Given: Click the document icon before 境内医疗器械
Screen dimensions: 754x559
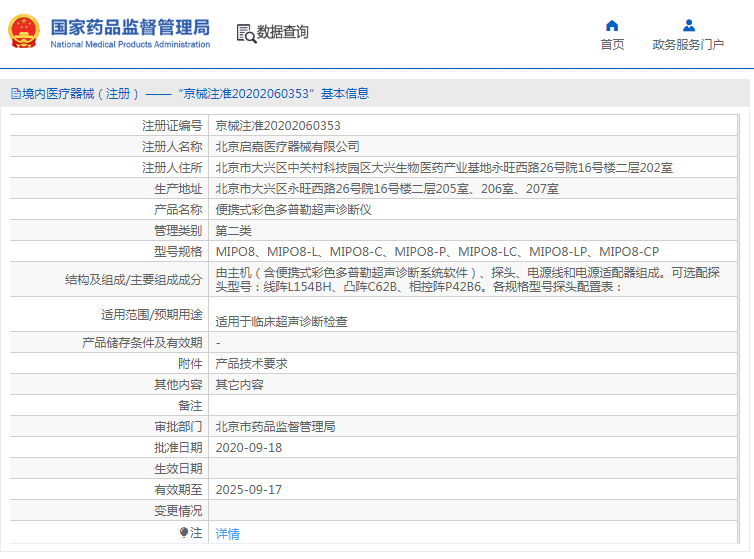Looking at the screenshot, I should 16,94.
